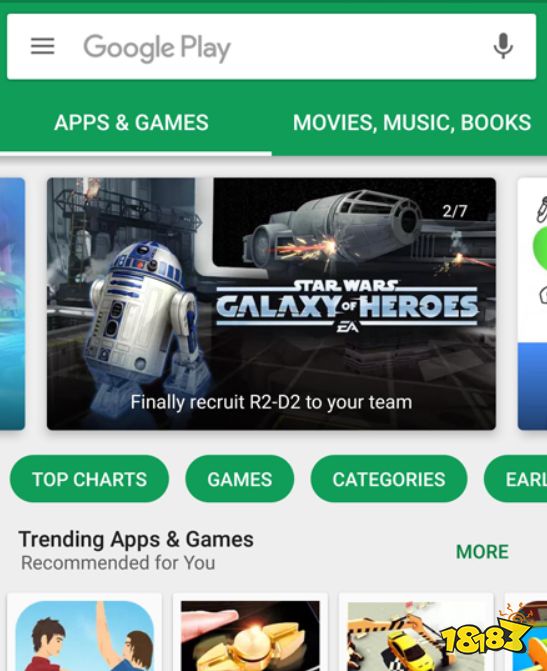This screenshot has height=671, width=547.
Task: Switch to the Movies, Music, Books tab
Action: click(412, 122)
